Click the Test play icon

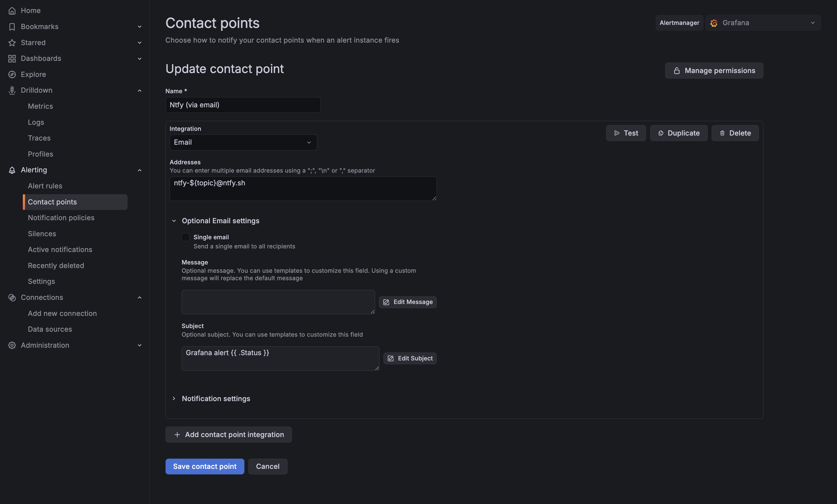click(617, 133)
